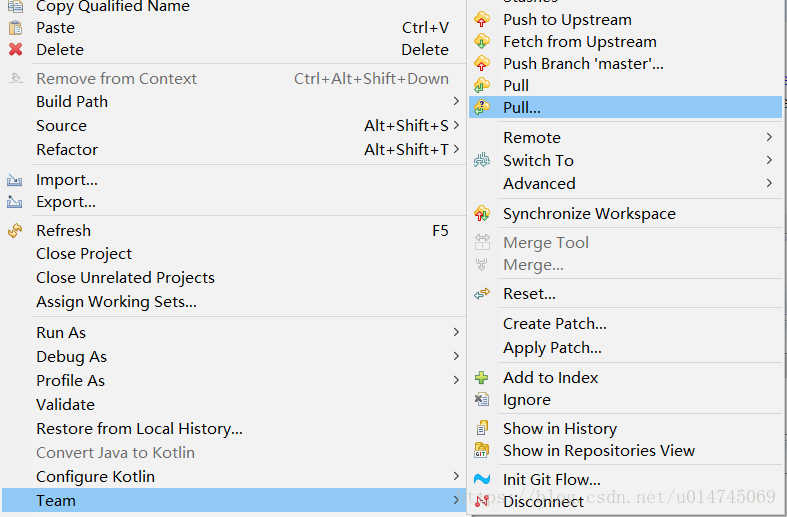The image size is (787, 517).
Task: Click the red Delete cross icon
Action: [16, 49]
